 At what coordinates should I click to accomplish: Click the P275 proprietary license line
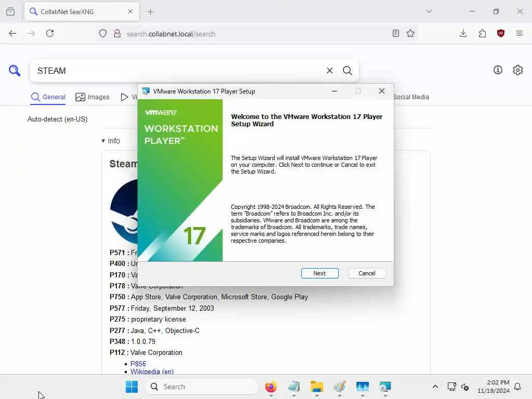point(148,320)
